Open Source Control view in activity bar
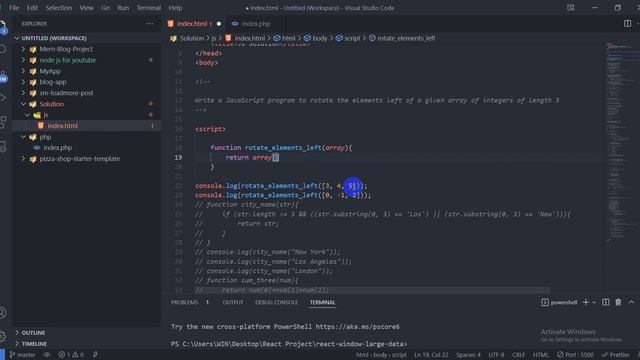The image size is (640, 360). pyautogui.click(x=3, y=76)
